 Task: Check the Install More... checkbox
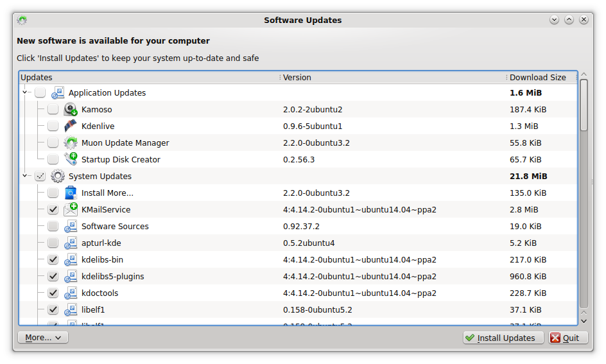pos(53,193)
